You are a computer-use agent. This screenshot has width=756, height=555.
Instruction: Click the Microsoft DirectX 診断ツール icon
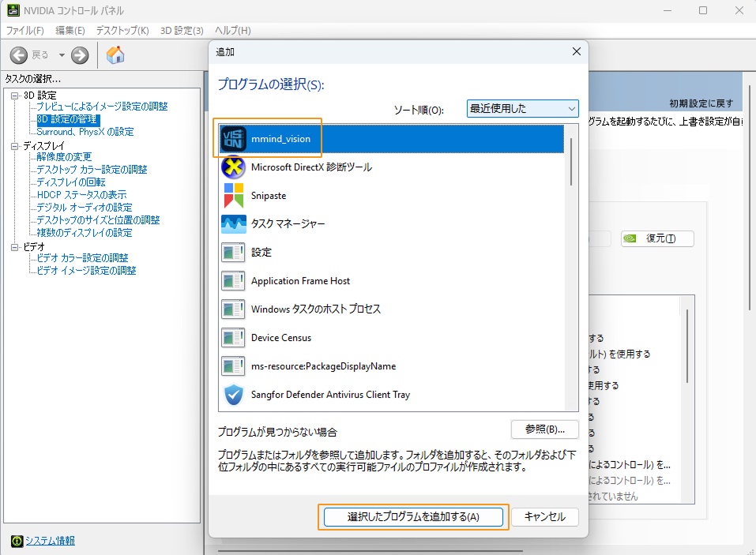[233, 167]
